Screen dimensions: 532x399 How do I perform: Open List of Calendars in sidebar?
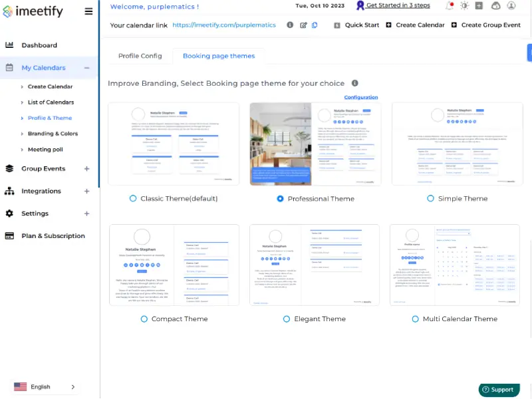coord(51,102)
